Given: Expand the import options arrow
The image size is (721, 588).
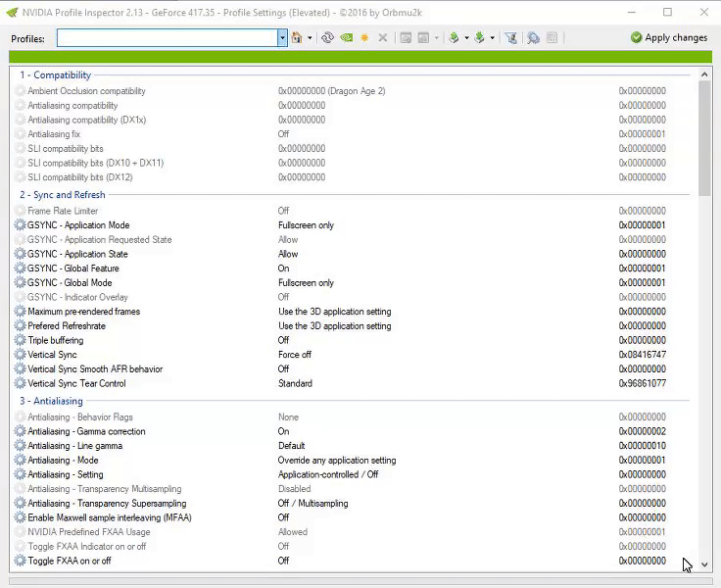Looking at the screenshot, I should coord(492,37).
